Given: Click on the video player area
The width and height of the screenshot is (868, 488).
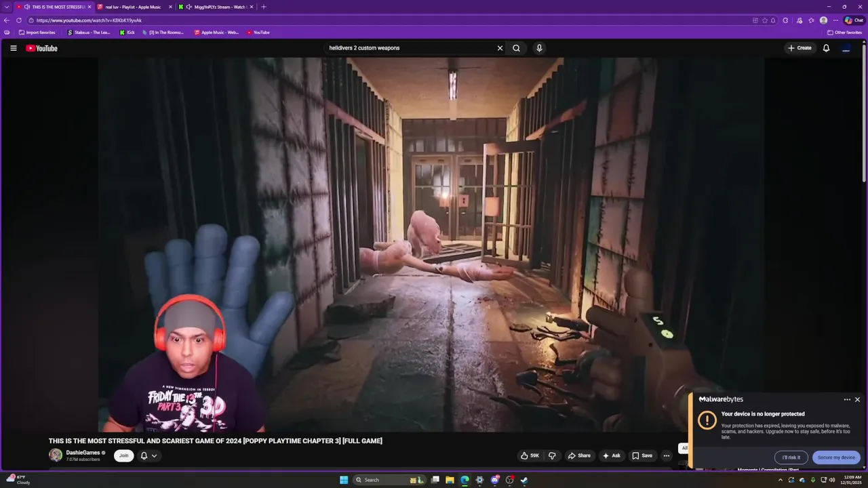Looking at the screenshot, I should [x=431, y=244].
